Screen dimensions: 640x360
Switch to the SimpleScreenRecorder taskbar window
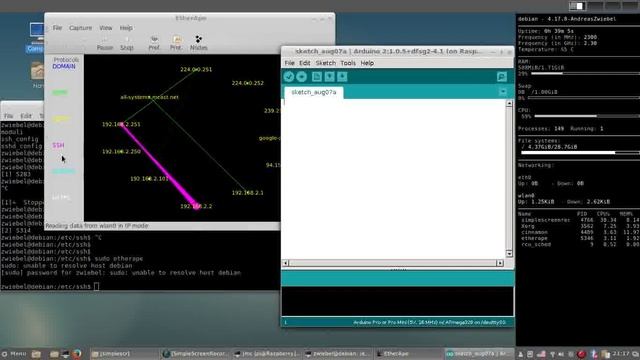[195, 354]
